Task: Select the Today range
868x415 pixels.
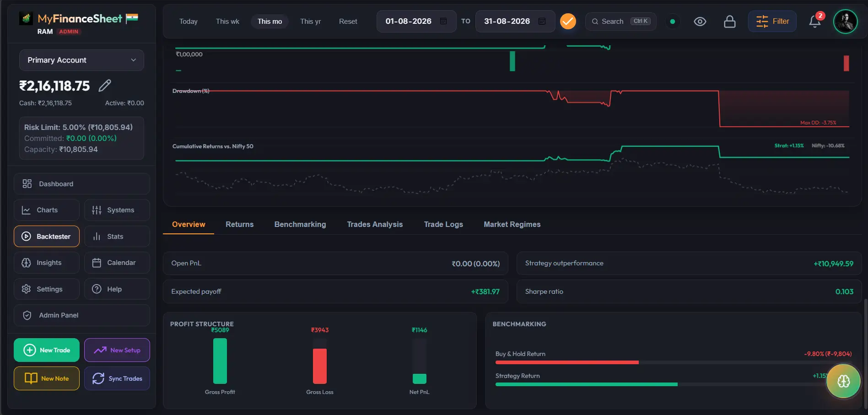Action: pyautogui.click(x=188, y=21)
